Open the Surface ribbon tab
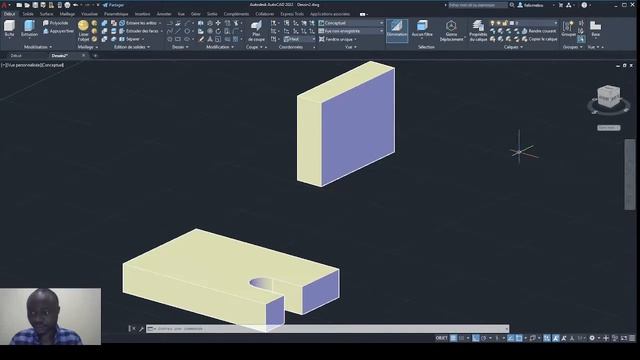Screen dimensions: 640x360 pos(46,14)
